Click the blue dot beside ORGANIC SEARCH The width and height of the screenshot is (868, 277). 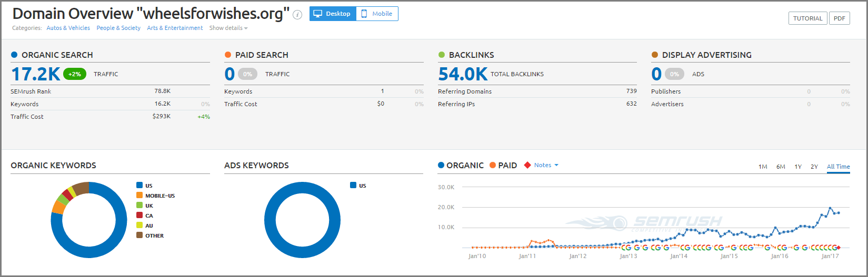14,55
